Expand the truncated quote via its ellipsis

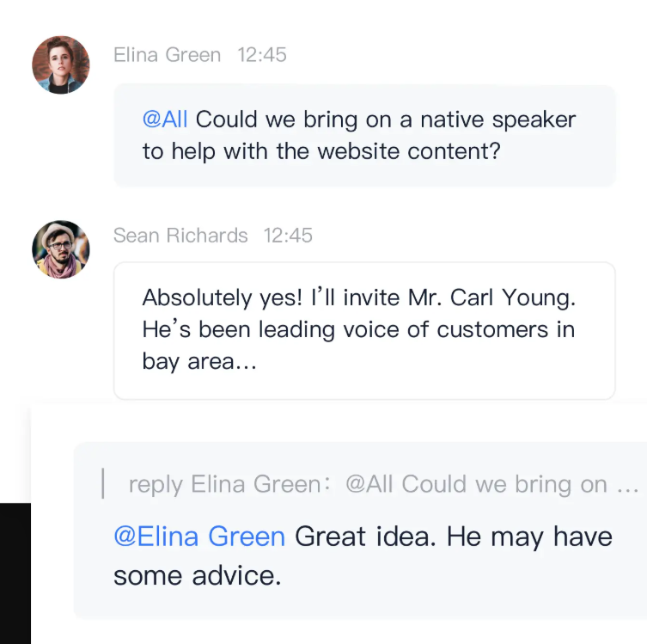pyautogui.click(x=627, y=486)
